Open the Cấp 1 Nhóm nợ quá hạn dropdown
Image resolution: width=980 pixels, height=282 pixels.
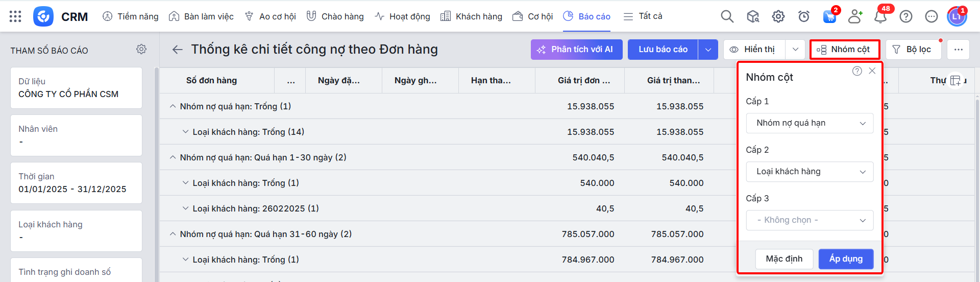810,123
